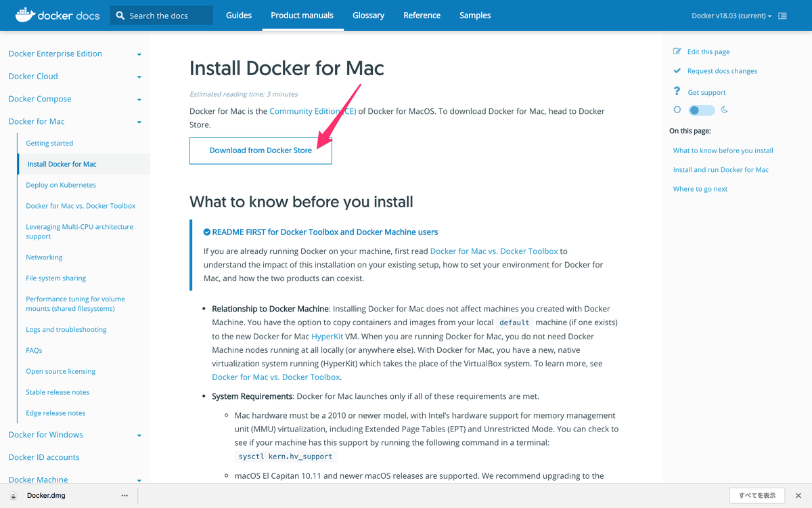
Task: Open Open source licensing sidebar item
Action: pos(61,371)
